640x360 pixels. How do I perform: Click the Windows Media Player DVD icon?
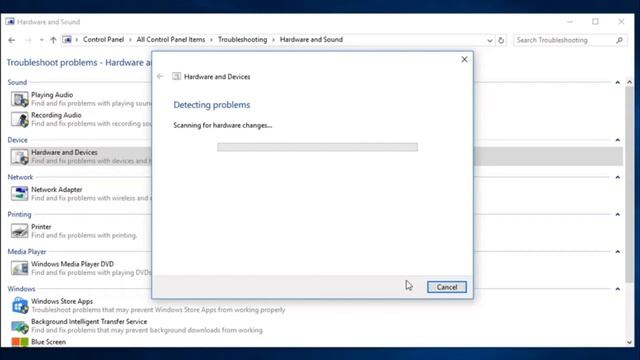pos(19,268)
